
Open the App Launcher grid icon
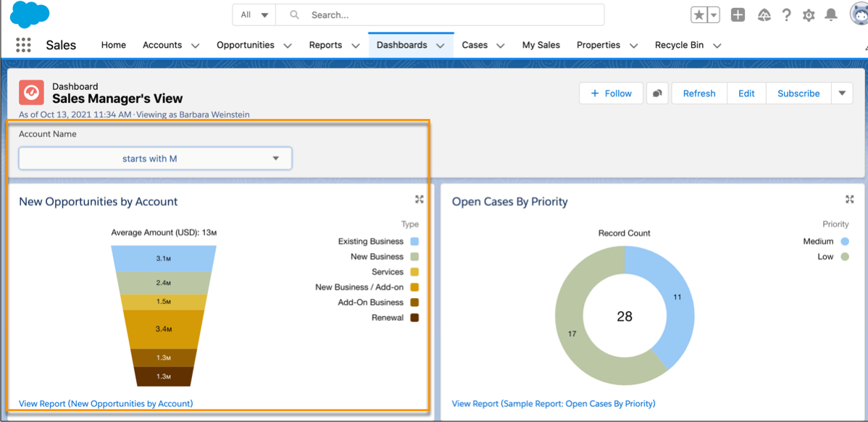coord(23,45)
